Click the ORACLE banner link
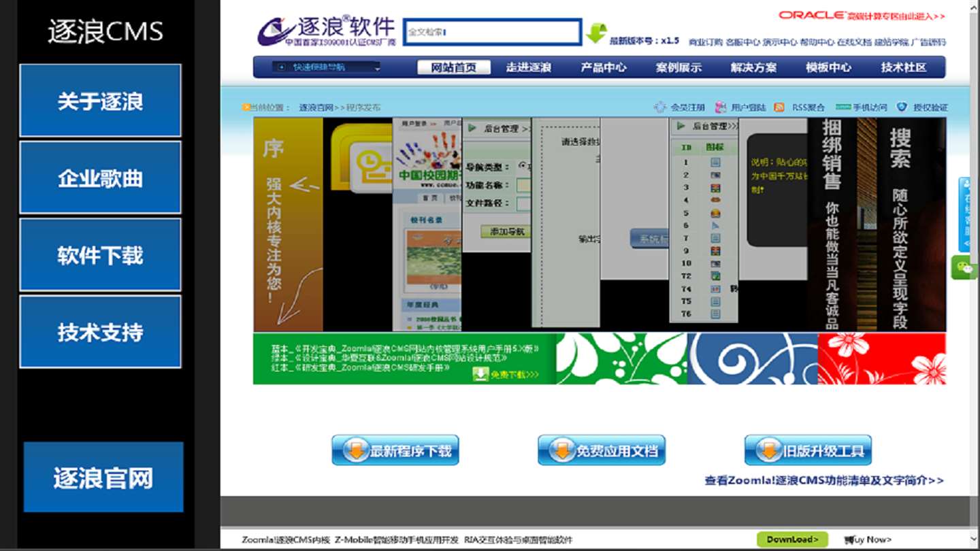 862,15
